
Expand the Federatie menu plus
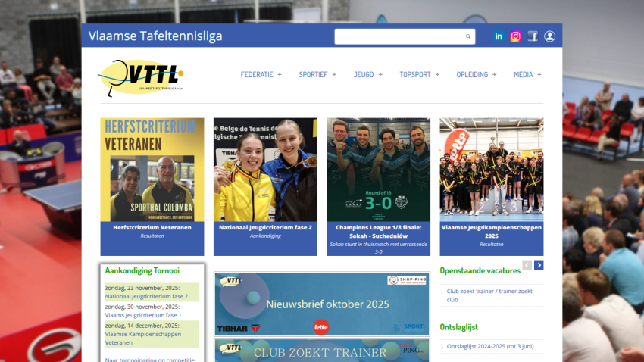coord(280,75)
